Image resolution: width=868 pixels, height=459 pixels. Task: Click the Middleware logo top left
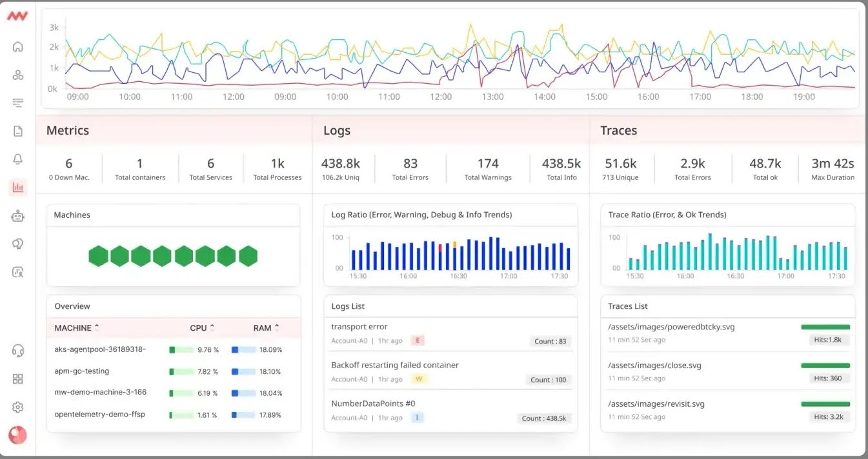tap(16, 16)
